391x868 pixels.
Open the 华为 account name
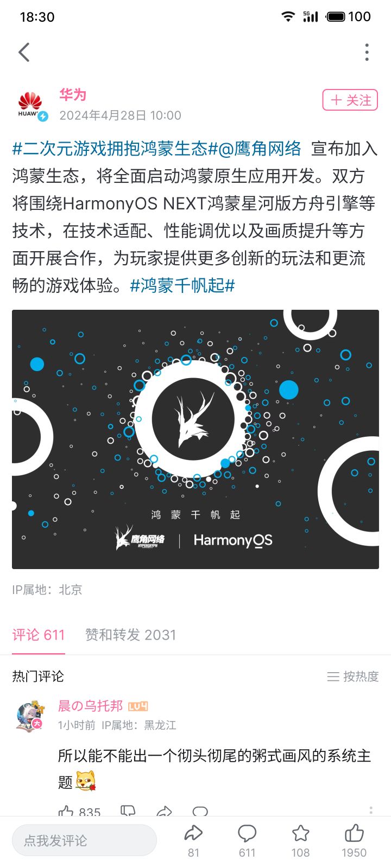point(73,95)
